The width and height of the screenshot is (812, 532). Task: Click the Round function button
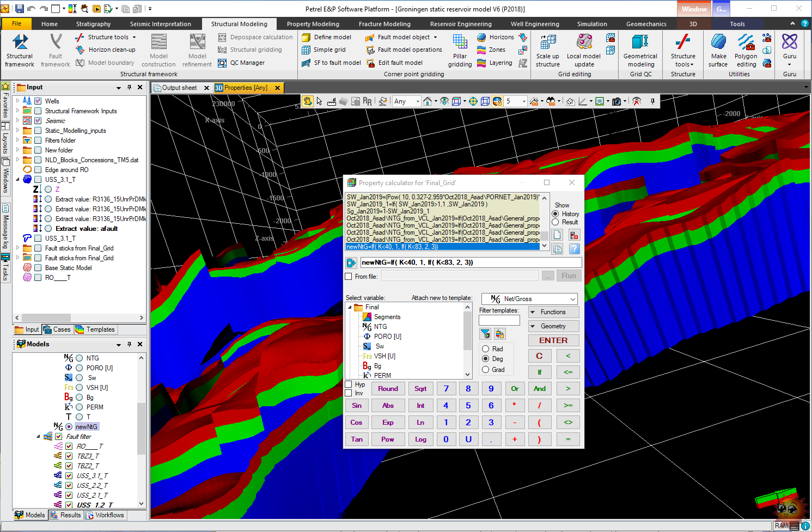click(388, 389)
